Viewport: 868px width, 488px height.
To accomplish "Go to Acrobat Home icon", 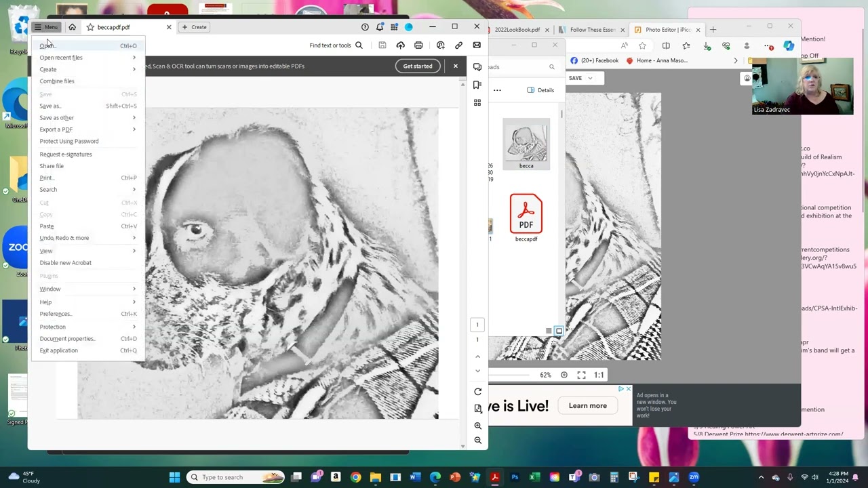I will [x=72, y=27].
